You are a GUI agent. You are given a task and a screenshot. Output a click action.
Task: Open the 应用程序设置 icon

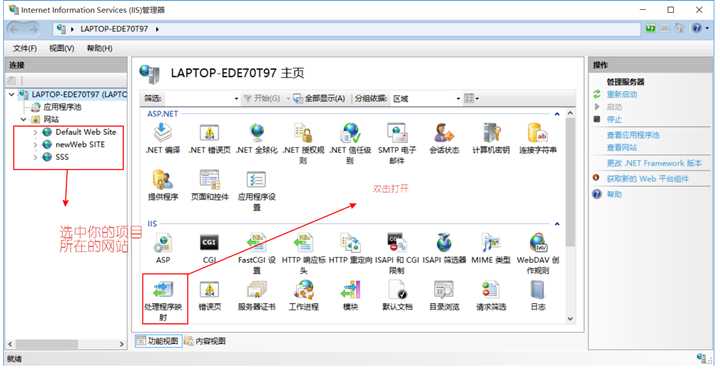coord(257,180)
